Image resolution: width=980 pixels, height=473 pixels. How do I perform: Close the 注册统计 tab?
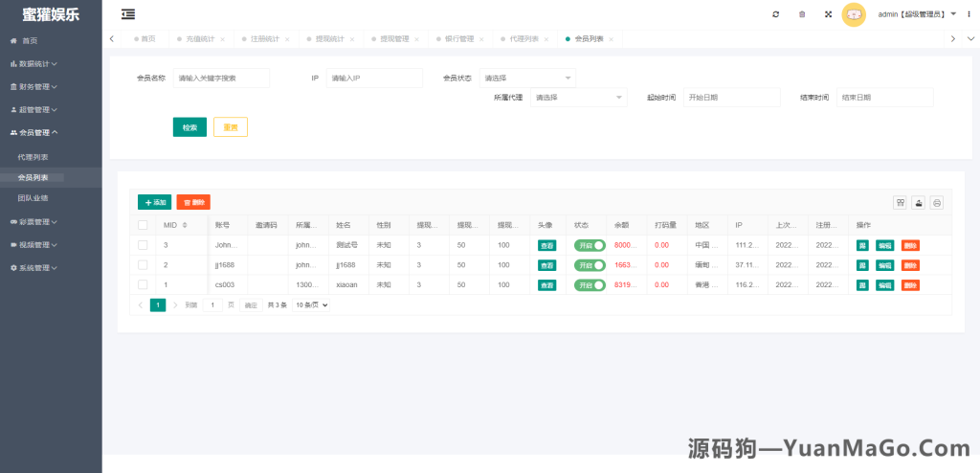(287, 39)
